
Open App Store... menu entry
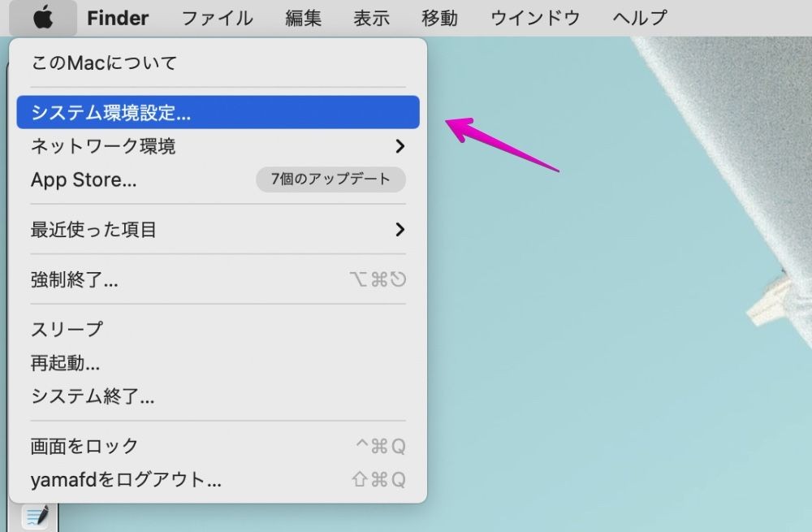[x=84, y=179]
